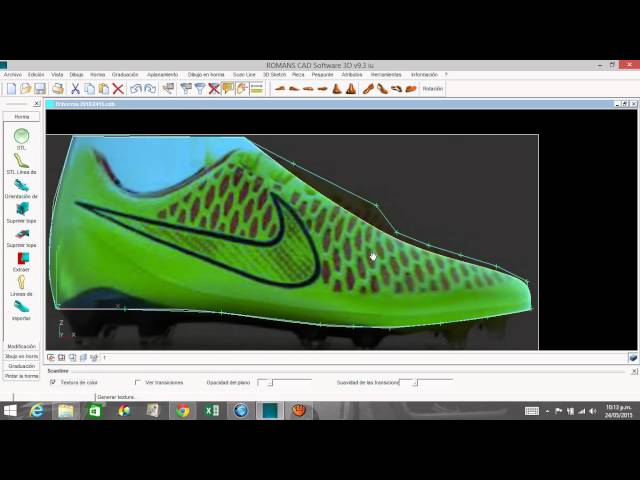Click the orange shoe icon before Rotación
Viewport: 640px width, 480px height.
[x=411, y=88]
